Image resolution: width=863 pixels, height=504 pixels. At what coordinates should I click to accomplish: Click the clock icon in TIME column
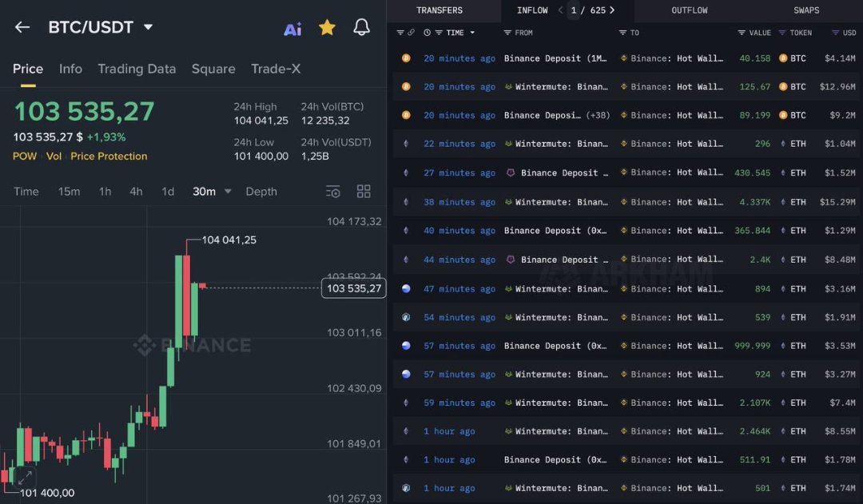428,33
